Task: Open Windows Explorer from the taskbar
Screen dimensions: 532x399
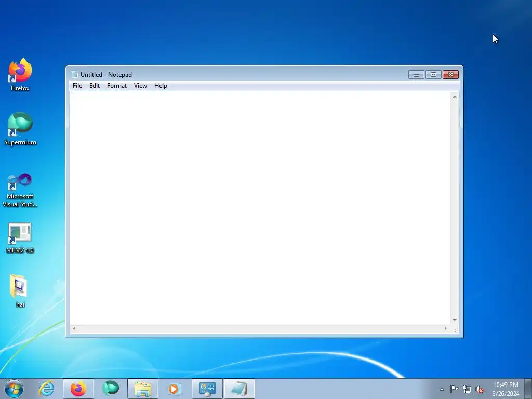Action: 143,389
